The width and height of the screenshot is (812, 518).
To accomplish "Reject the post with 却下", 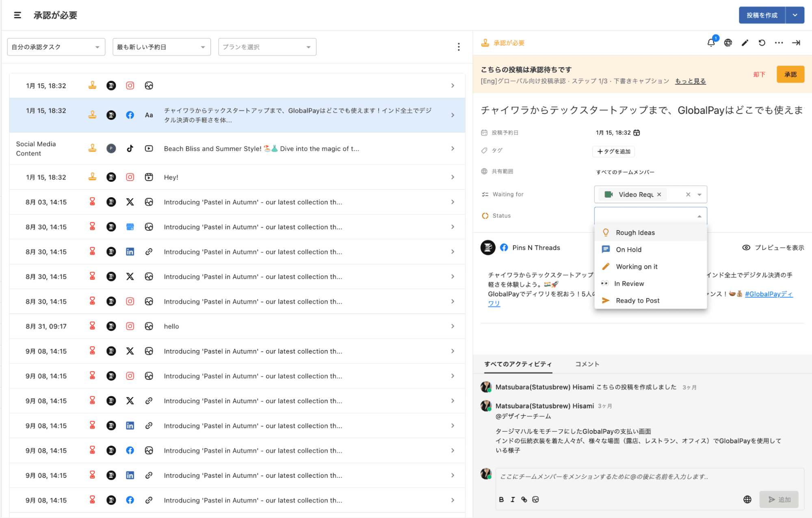I will click(x=759, y=74).
